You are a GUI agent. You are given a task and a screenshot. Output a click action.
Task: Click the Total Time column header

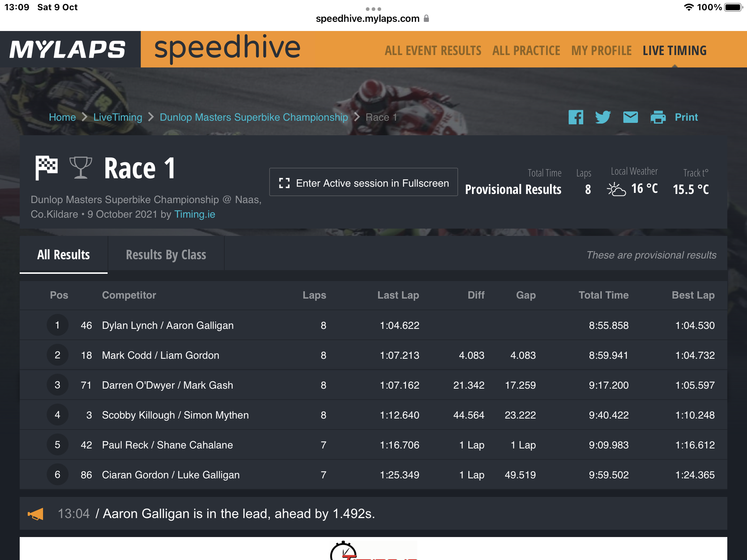coord(604,295)
